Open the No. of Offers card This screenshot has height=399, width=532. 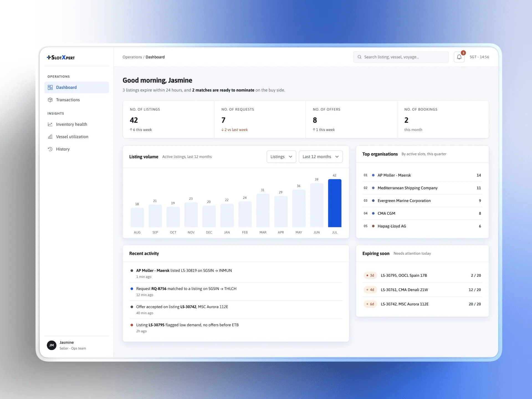(x=351, y=119)
